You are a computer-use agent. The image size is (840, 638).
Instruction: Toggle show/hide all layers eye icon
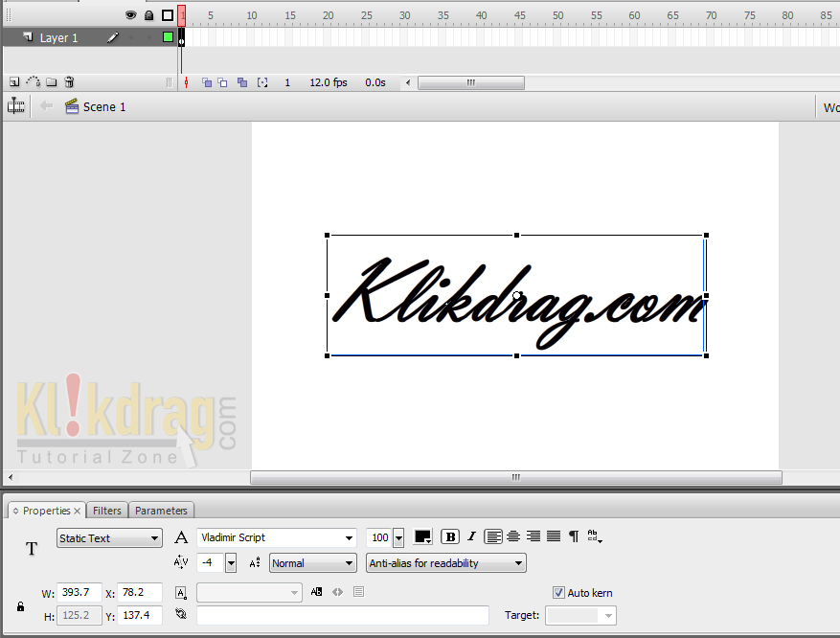pos(130,15)
